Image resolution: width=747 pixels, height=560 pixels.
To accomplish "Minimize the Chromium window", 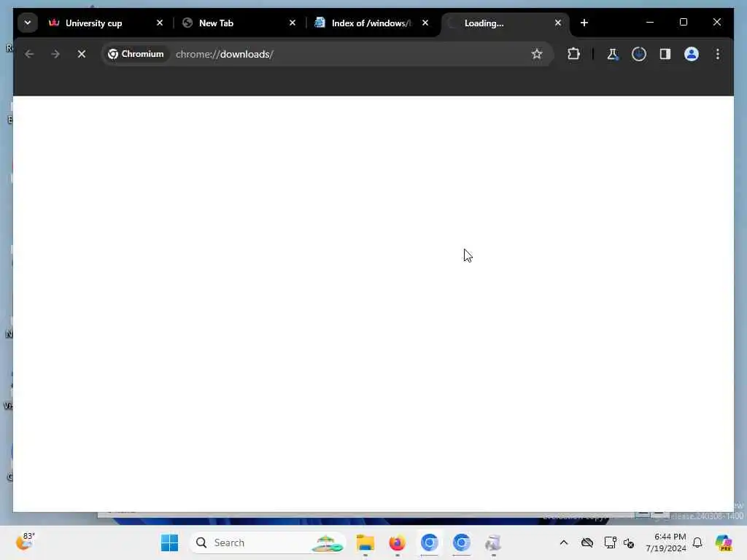I will 650,22.
